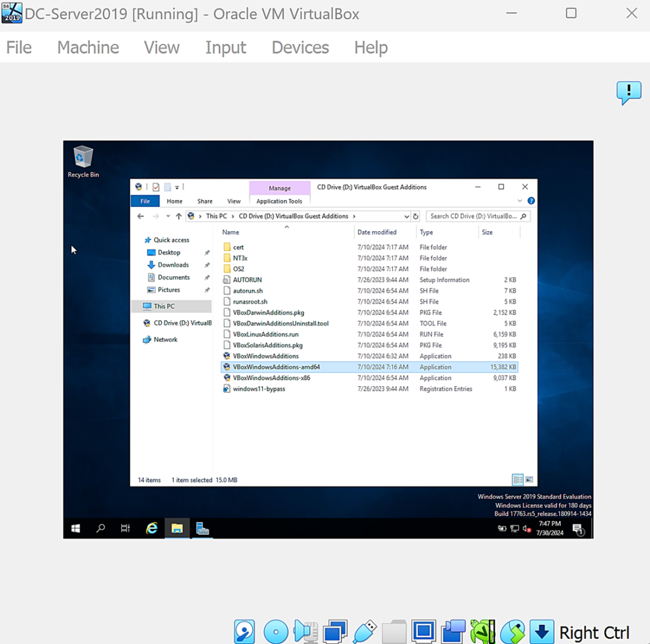650x644 pixels.
Task: Open the Devices menu in VirtualBox
Action: [300, 48]
